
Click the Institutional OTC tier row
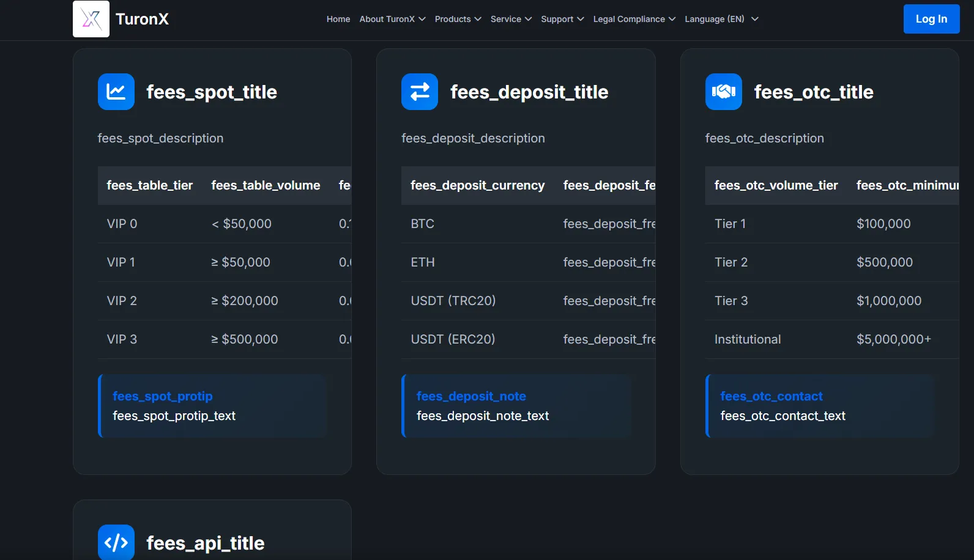(832, 339)
